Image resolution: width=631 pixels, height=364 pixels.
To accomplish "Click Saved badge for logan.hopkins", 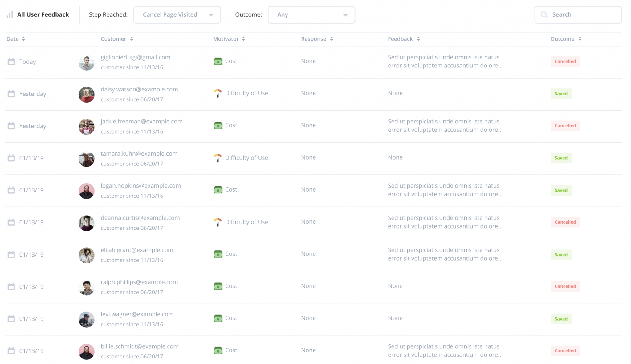I will coord(561,190).
